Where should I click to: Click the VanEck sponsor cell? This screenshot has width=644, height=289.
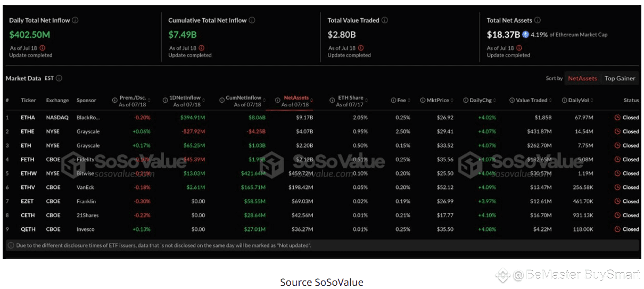86,187
